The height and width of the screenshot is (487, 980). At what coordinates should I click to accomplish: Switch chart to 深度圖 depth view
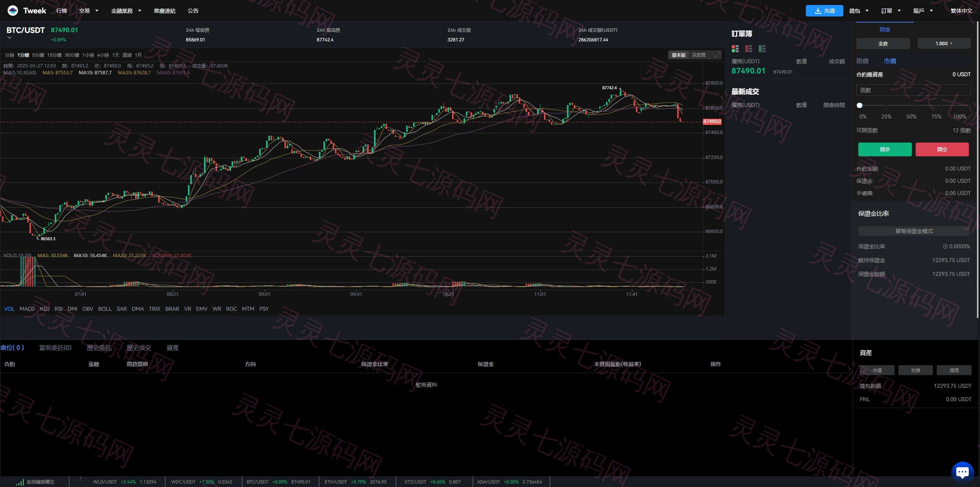[698, 55]
